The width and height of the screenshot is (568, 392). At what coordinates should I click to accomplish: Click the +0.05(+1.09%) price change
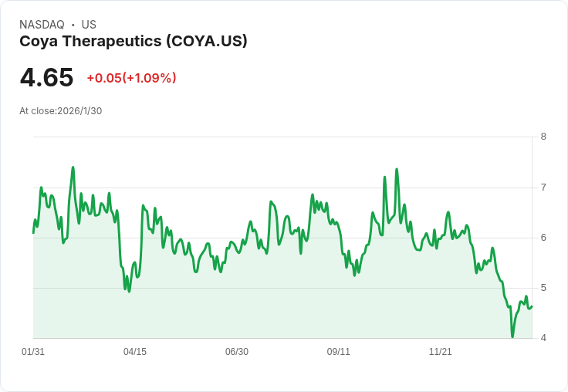pyautogui.click(x=131, y=78)
